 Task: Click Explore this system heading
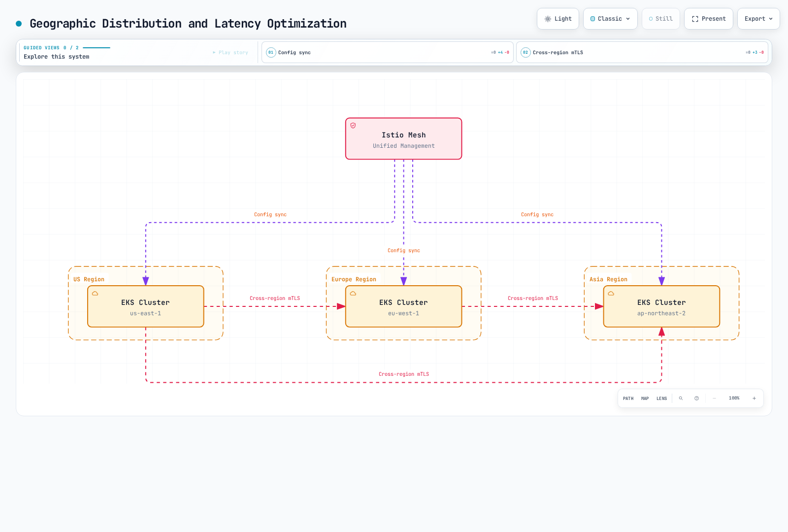click(x=57, y=57)
